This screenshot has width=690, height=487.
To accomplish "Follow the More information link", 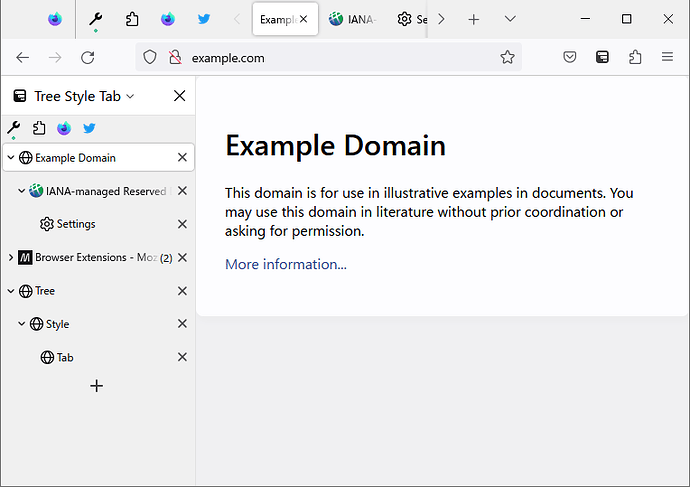I will coord(286,264).
